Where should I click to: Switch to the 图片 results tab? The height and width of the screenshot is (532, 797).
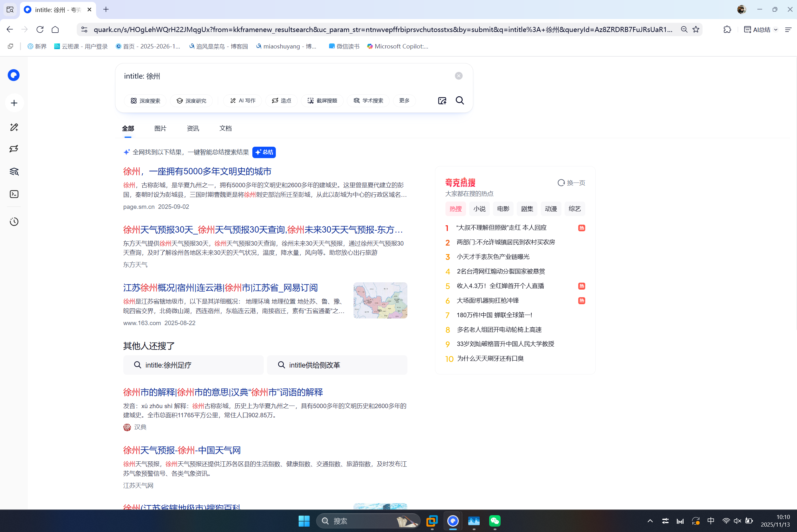click(160, 128)
